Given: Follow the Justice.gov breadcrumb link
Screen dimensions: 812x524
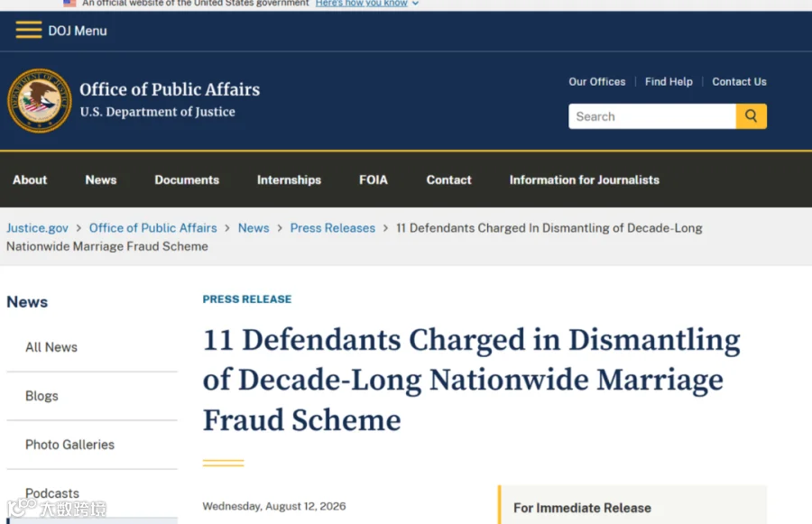Looking at the screenshot, I should [37, 228].
